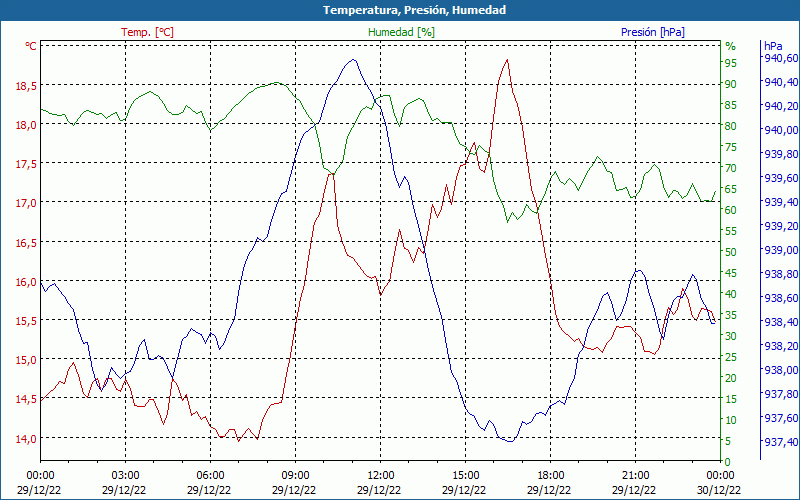Viewport: 800px width, 500px height.
Task: Click the '940,60' pressure axis value
Action: pos(781,58)
